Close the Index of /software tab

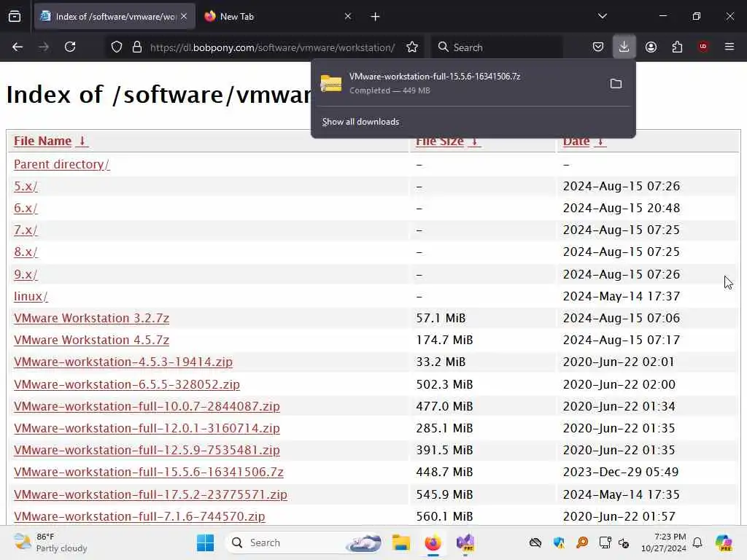pyautogui.click(x=184, y=16)
